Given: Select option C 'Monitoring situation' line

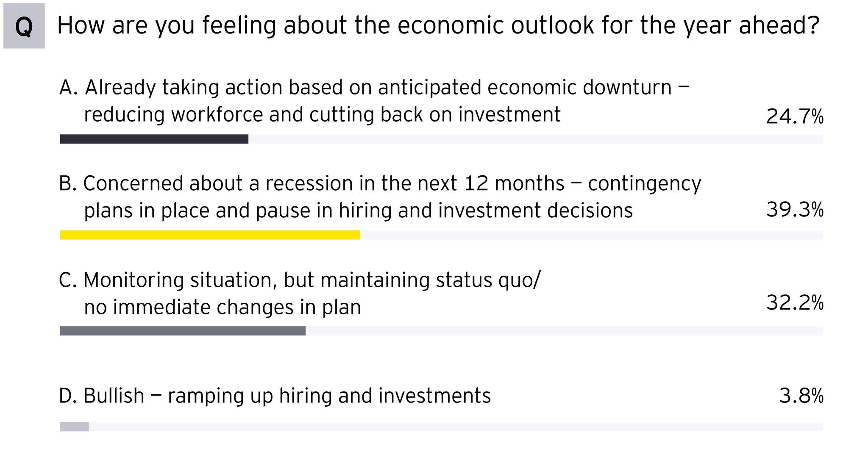Looking at the screenshot, I should (300, 280).
